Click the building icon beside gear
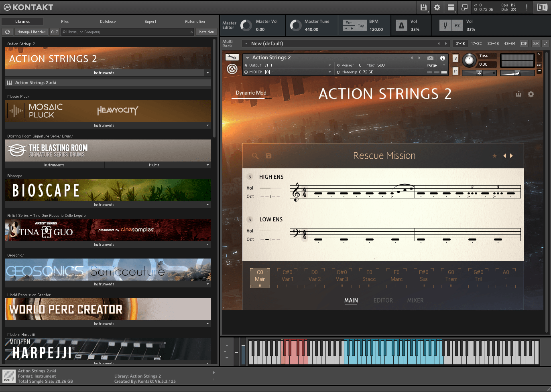551x392 pixels. tap(518, 94)
